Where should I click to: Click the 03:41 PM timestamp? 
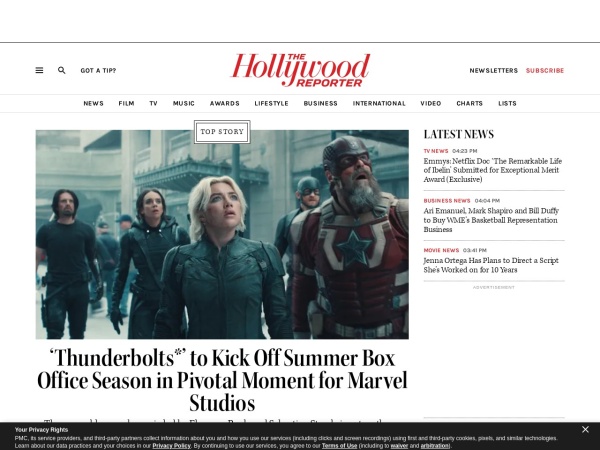(x=474, y=250)
